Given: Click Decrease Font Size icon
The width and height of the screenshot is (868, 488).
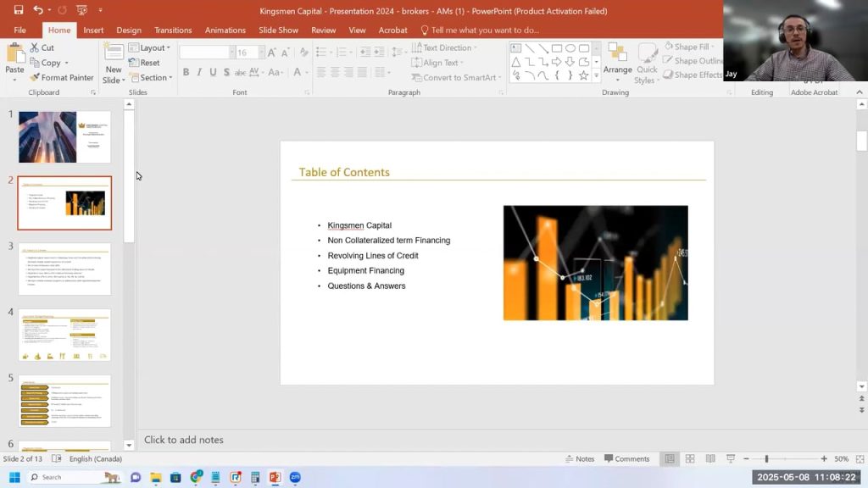Looking at the screenshot, I should click(x=285, y=53).
